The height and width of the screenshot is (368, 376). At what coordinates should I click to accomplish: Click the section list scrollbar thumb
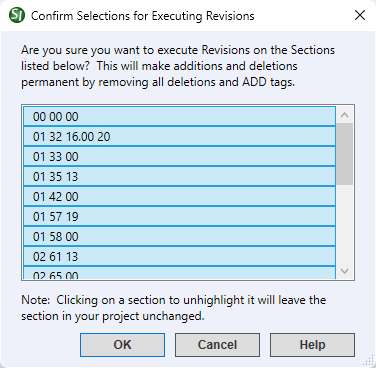[x=345, y=154]
